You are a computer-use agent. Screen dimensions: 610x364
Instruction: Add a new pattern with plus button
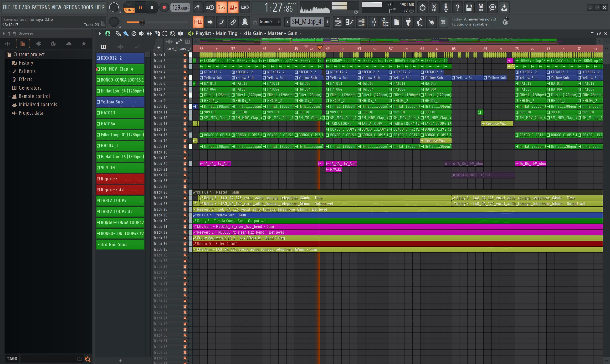[x=327, y=22]
